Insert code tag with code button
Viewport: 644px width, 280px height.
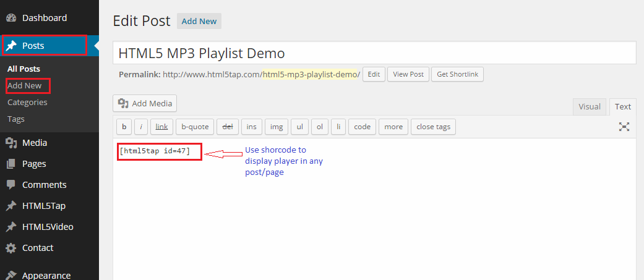363,127
